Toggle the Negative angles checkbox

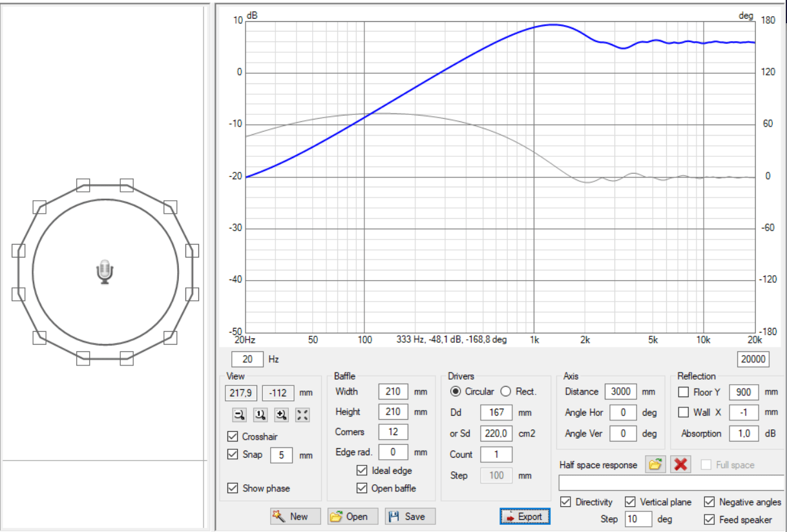tap(709, 502)
